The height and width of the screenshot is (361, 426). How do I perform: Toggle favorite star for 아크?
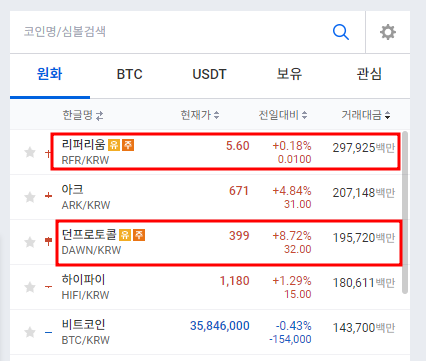tap(30, 197)
